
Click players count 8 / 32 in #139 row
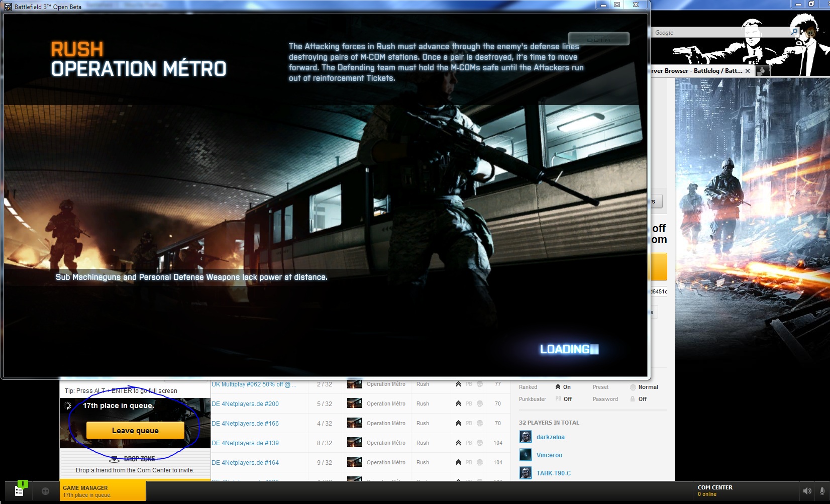tap(325, 443)
